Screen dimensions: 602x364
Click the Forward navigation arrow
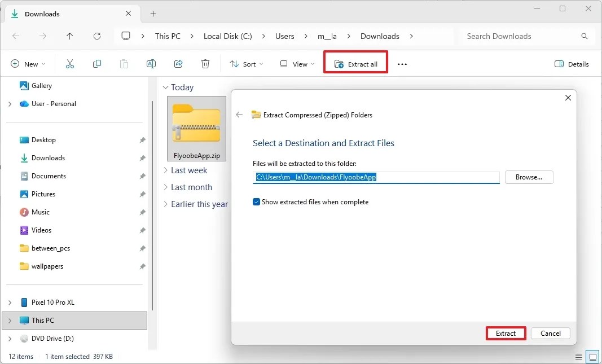(x=43, y=36)
